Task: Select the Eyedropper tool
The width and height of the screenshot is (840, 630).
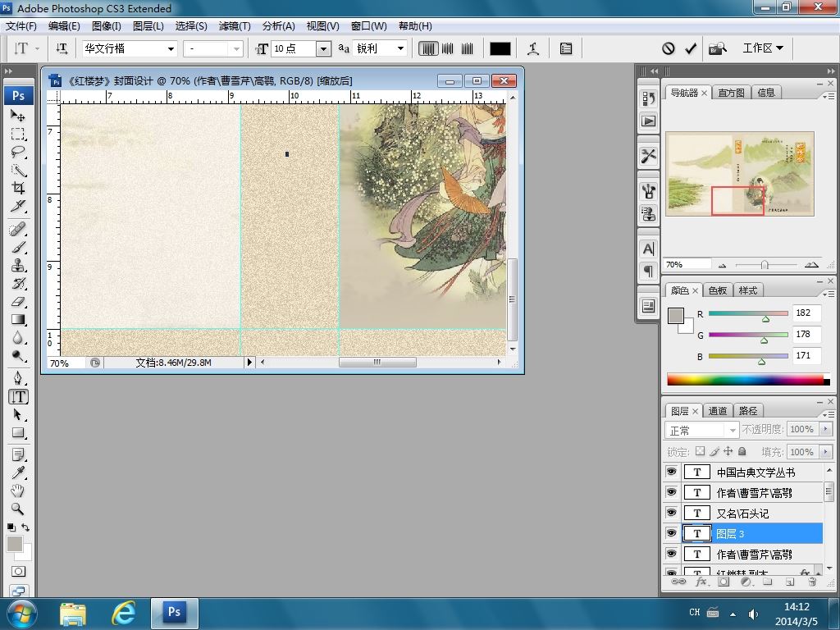Action: coord(18,473)
